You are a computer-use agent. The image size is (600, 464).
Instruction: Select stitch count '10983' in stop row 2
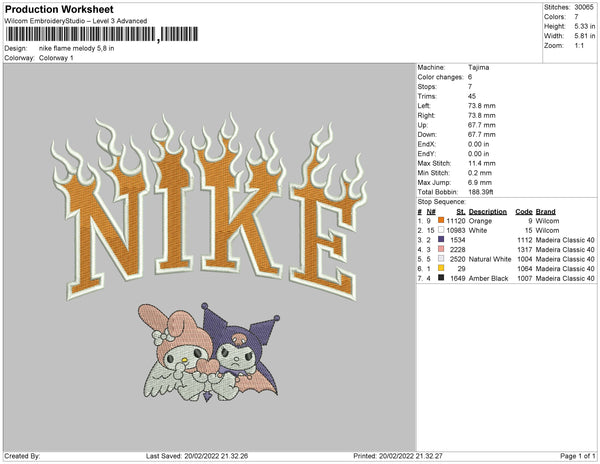tap(456, 230)
